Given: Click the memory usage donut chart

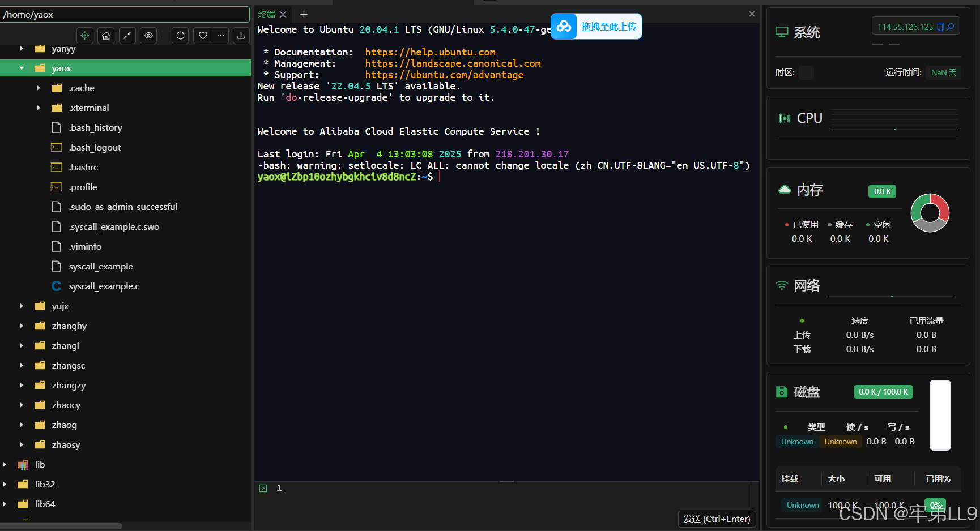Looking at the screenshot, I should click(x=930, y=213).
